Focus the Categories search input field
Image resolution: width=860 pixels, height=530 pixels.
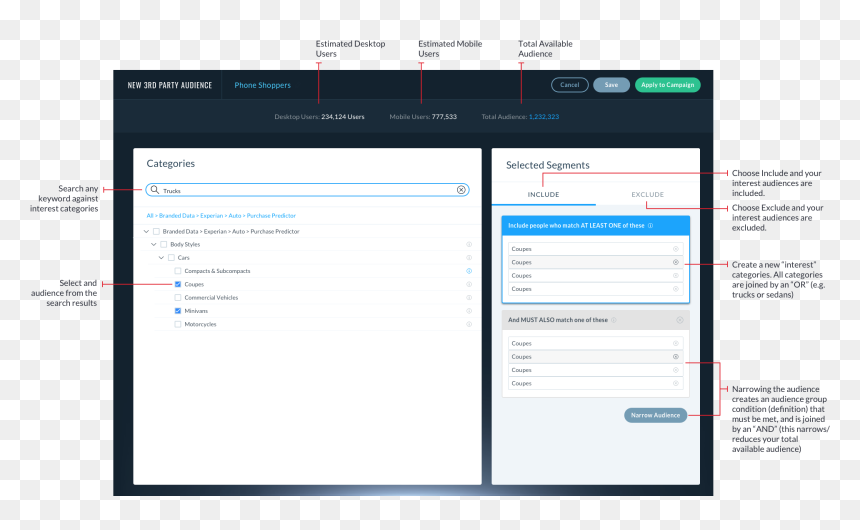point(307,190)
